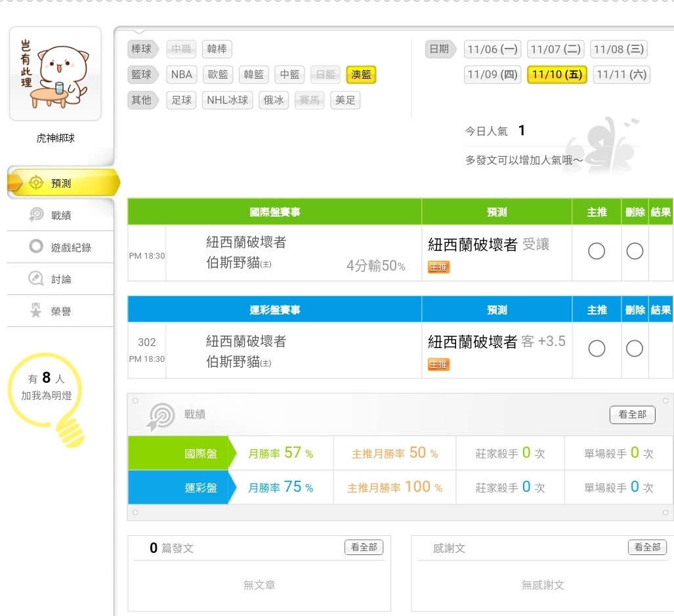The image size is (674, 616).
Task: Choose highlighted date 11/10 (五)
Action: [557, 74]
